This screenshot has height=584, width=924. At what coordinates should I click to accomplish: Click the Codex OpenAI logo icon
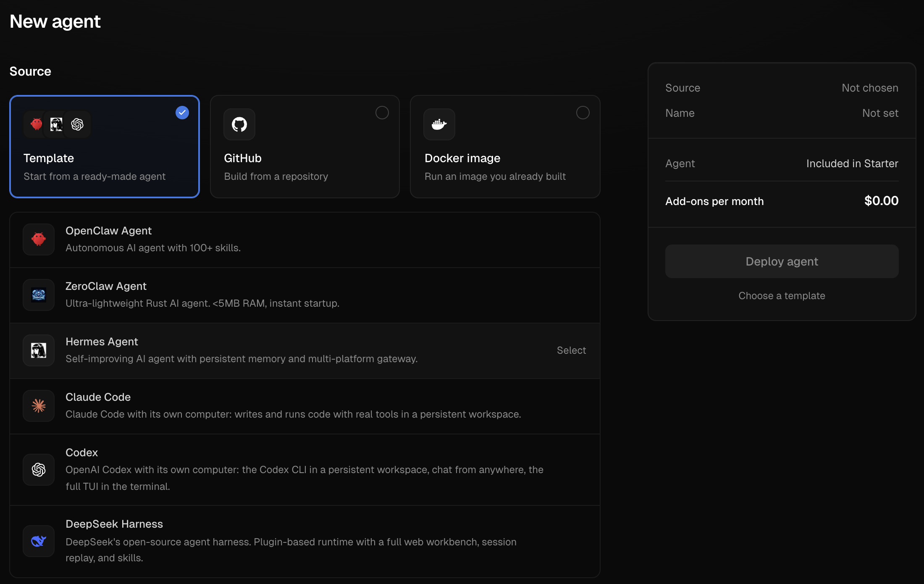[39, 470]
